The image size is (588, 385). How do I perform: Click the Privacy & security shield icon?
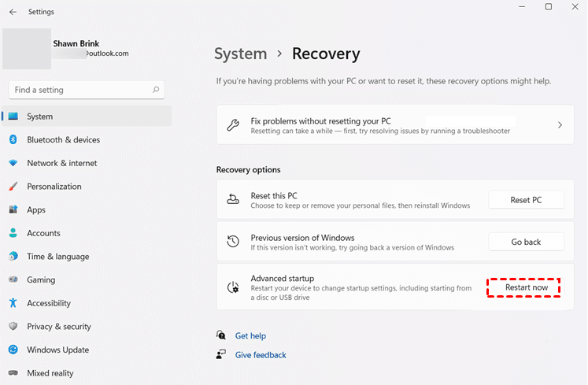[x=13, y=326]
